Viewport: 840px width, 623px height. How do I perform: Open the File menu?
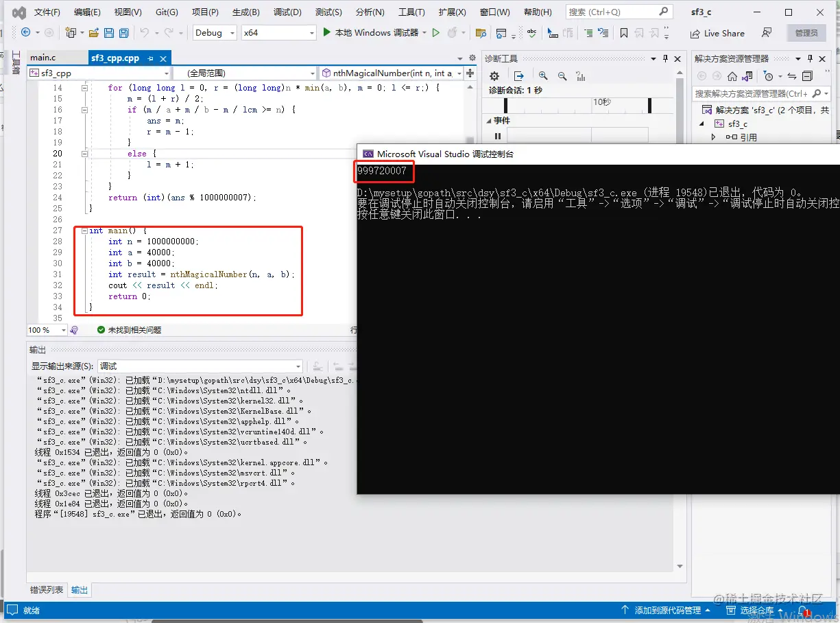[x=47, y=12]
